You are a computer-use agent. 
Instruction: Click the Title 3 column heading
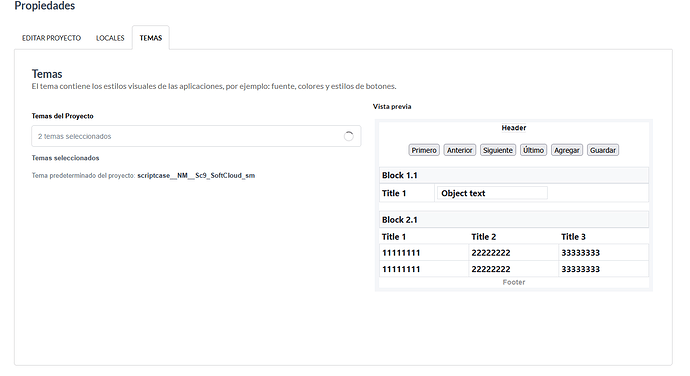(x=573, y=237)
